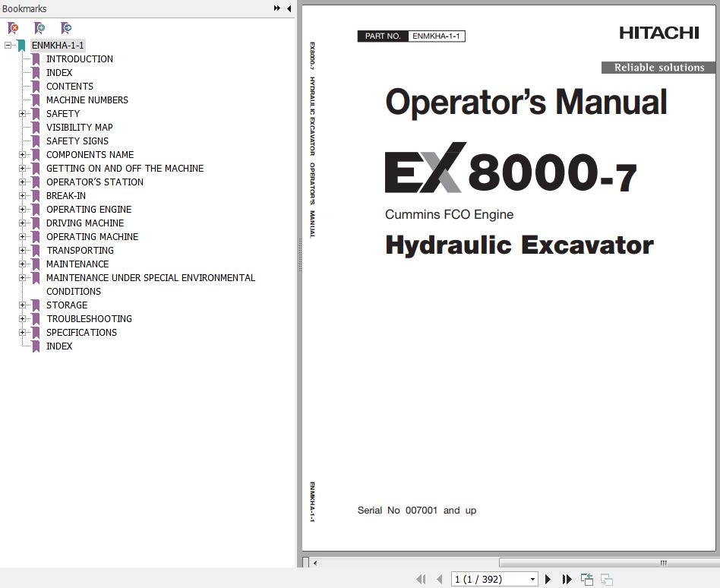The image size is (720, 588).
Task: Expand MAINTENANCE UNDER SPECIAL ENVIRONMENTAL CONDITIONS
Action: coord(22,278)
